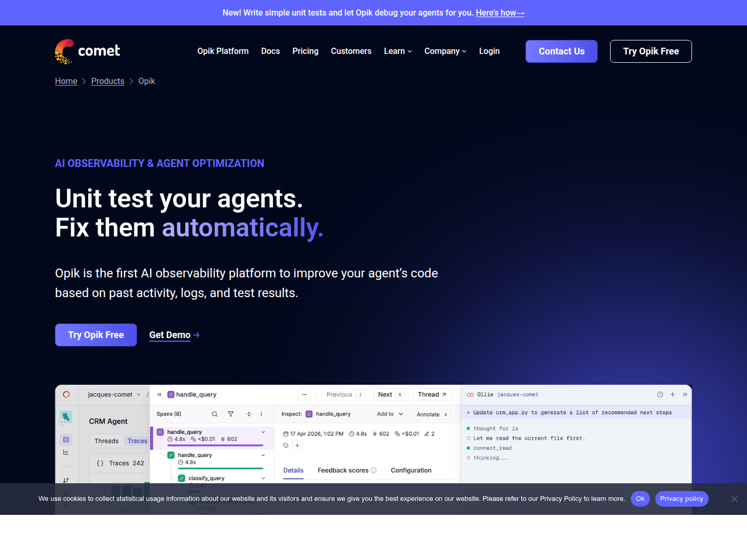Click the Ollie infinity logo icon
This screenshot has height=560, width=747.
(x=470, y=395)
